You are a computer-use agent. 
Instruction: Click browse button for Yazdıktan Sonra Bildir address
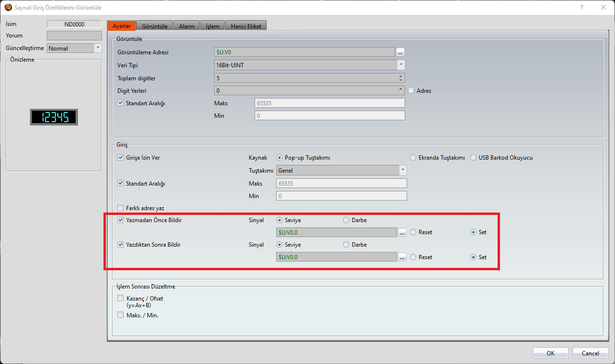pyautogui.click(x=402, y=257)
